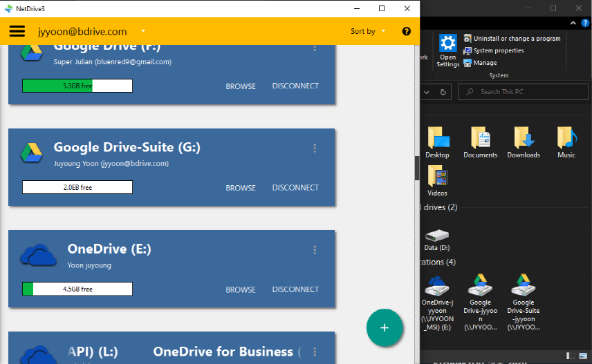
Task: Disconnect the Google Drive-Suite (G:) drive
Action: pyautogui.click(x=295, y=187)
